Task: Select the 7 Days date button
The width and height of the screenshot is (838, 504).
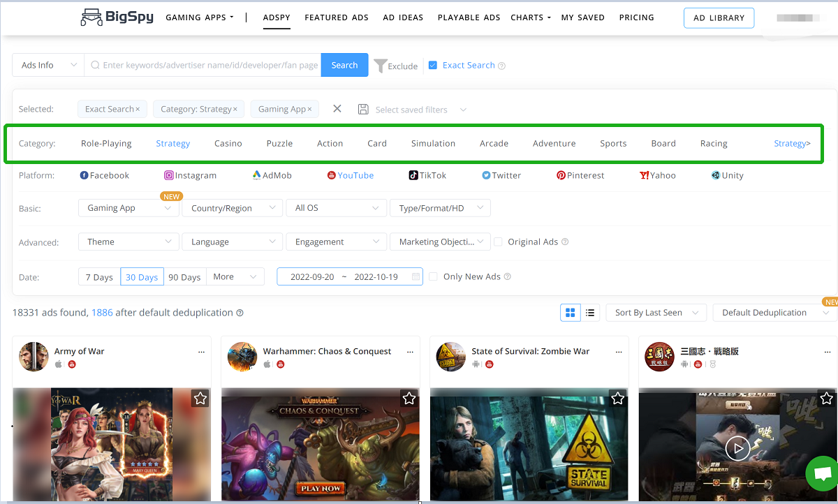Action: click(x=99, y=277)
